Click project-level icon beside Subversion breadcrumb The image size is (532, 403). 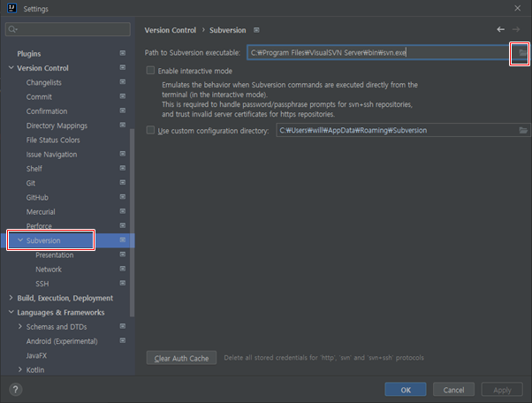tap(256, 30)
